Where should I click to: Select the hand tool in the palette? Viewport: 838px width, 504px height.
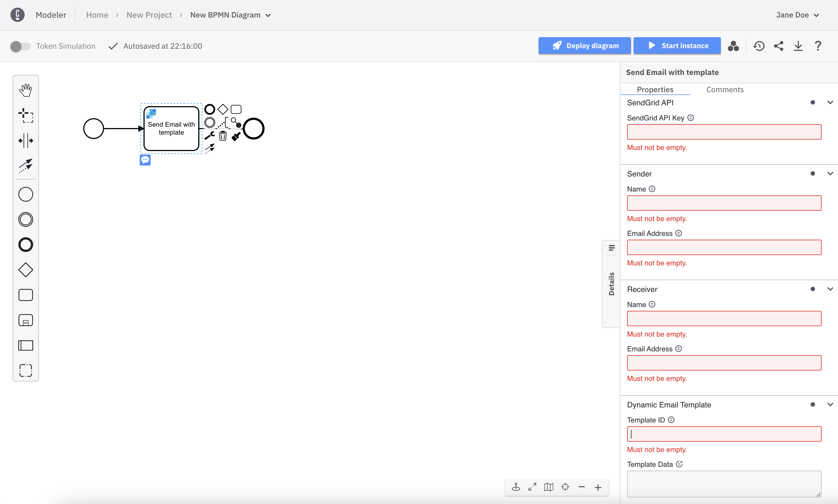click(25, 90)
